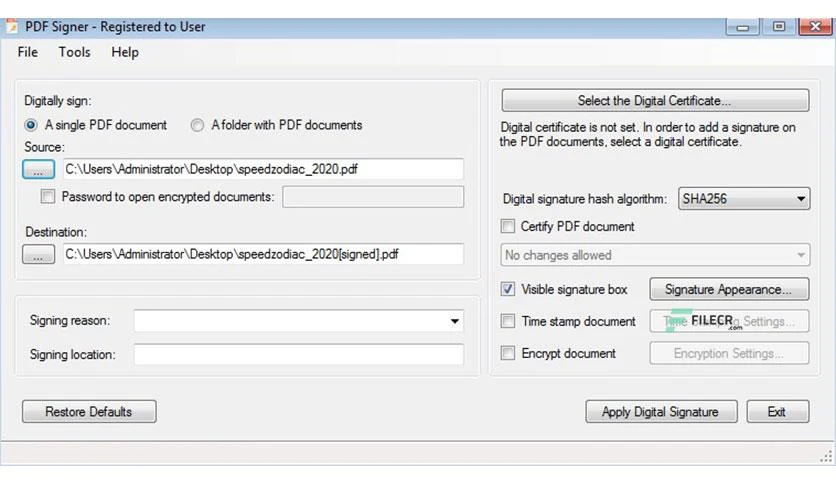Check the Certify PDF document box

coord(508,227)
